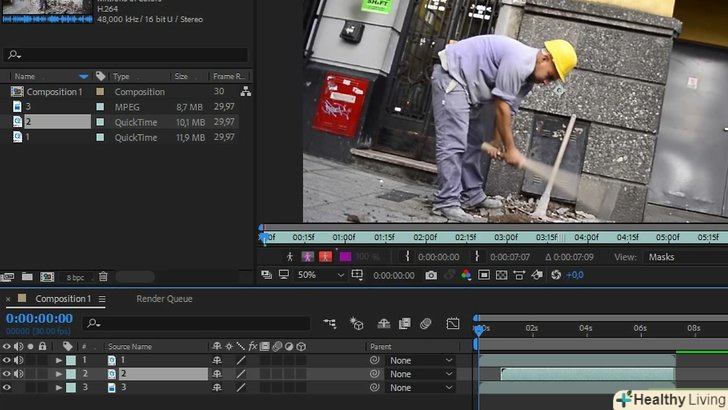Click the composition mini-flowchart icon in timeline

(330, 323)
